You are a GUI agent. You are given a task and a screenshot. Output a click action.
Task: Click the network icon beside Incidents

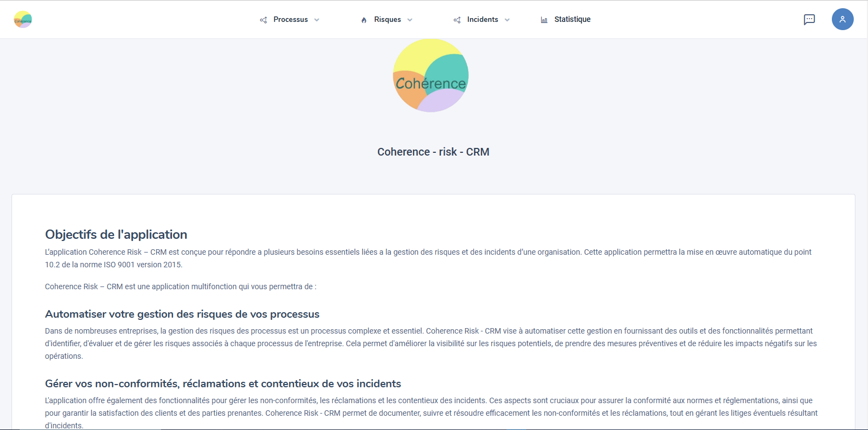457,20
